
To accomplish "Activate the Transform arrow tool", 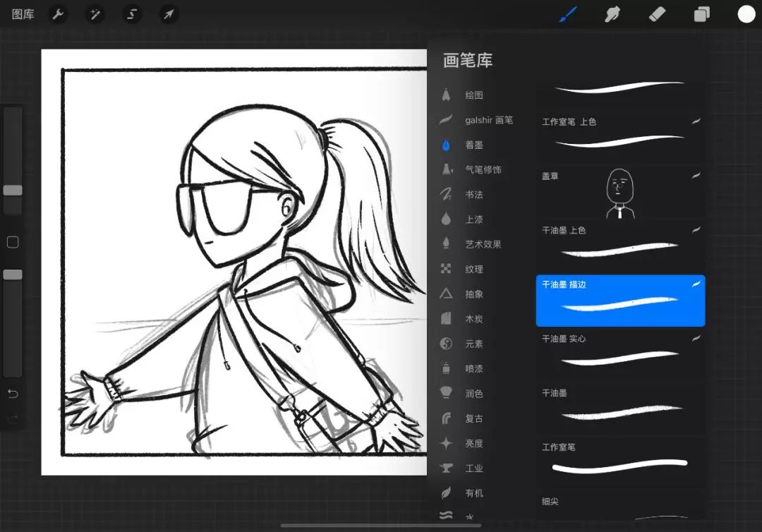I will pyautogui.click(x=168, y=14).
